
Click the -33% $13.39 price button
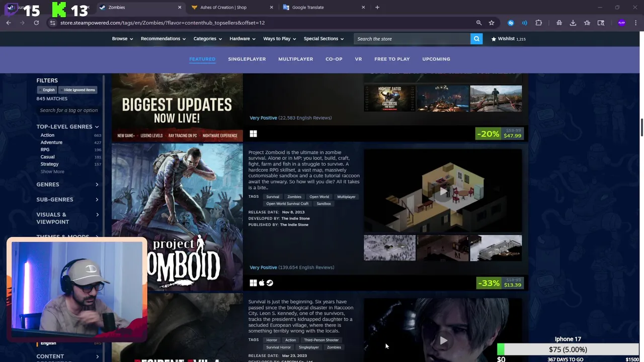500,283
